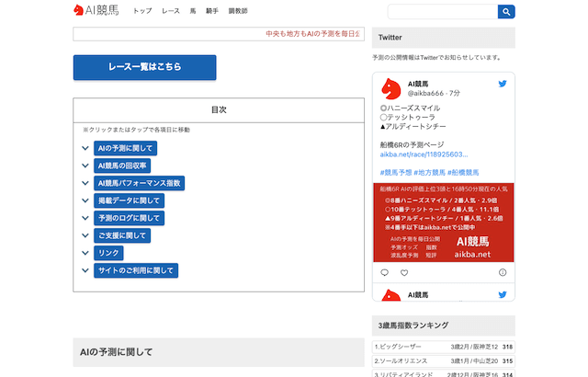The width and height of the screenshot is (588, 377).
Task: Jump to 予測のログに関して section
Action: click(129, 218)
